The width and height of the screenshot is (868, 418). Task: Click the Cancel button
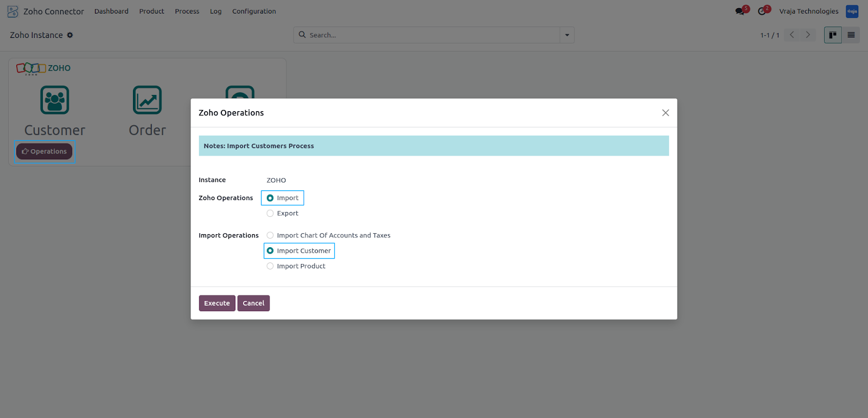click(x=253, y=303)
